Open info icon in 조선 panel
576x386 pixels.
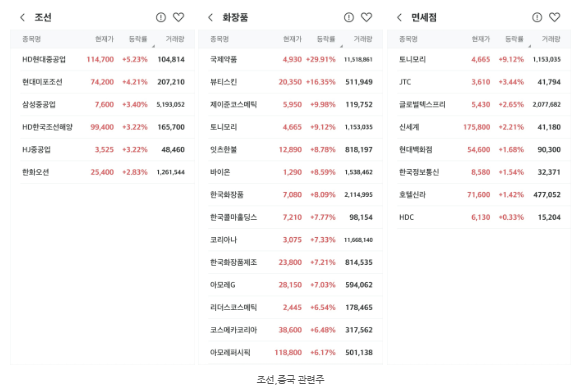point(161,17)
